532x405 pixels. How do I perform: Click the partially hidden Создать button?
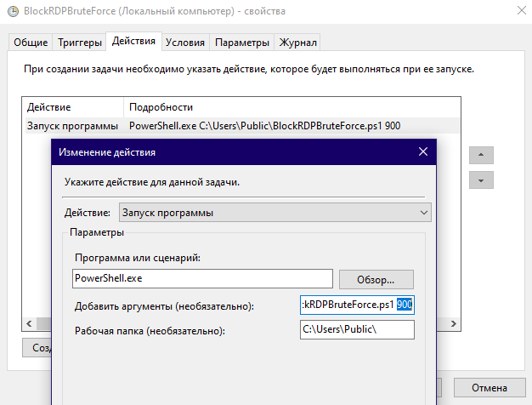tap(37, 348)
